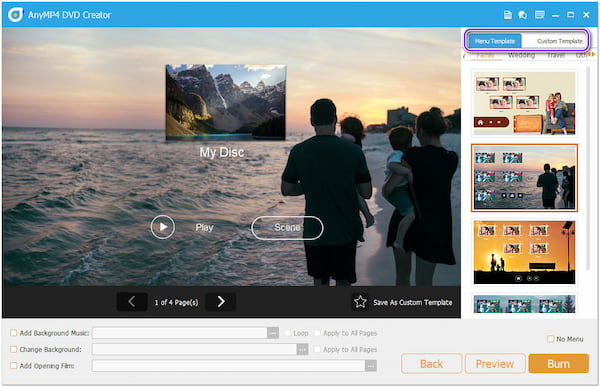Viewport: 600px width, 387px height.
Task: Toggle Apply to All Pages for background music
Action: [x=317, y=333]
